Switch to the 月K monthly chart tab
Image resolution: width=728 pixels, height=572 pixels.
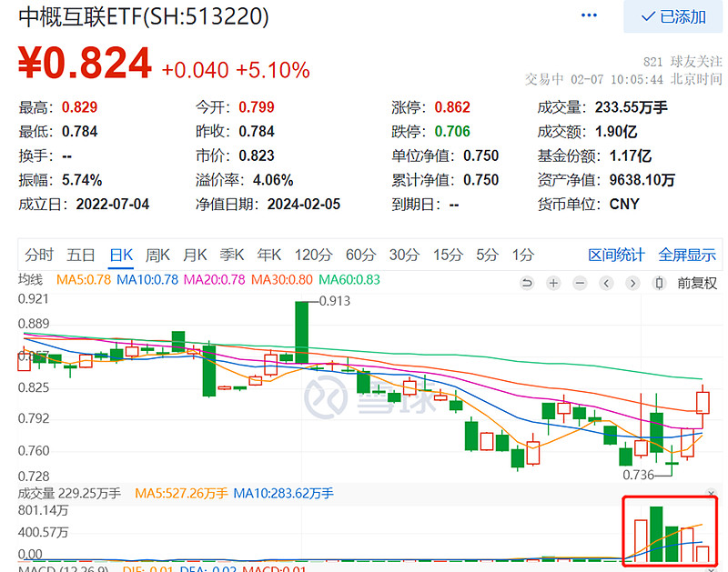click(x=194, y=256)
